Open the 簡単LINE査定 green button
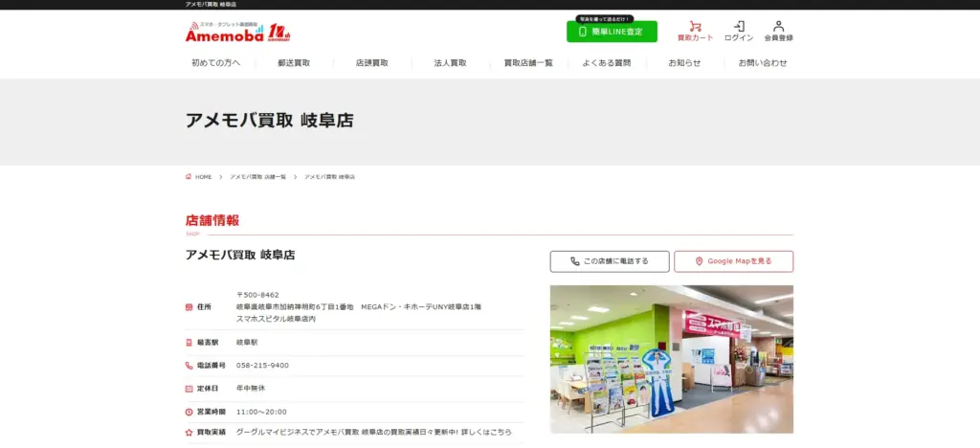Image resolution: width=980 pixels, height=448 pixels. point(612,32)
